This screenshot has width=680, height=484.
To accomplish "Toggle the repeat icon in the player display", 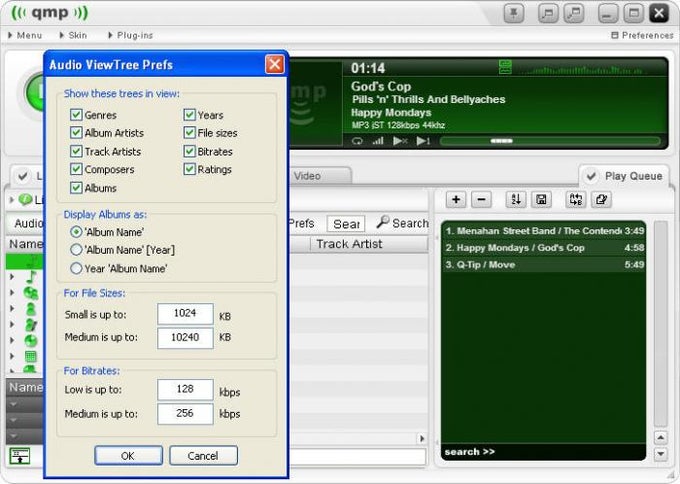I will [357, 141].
